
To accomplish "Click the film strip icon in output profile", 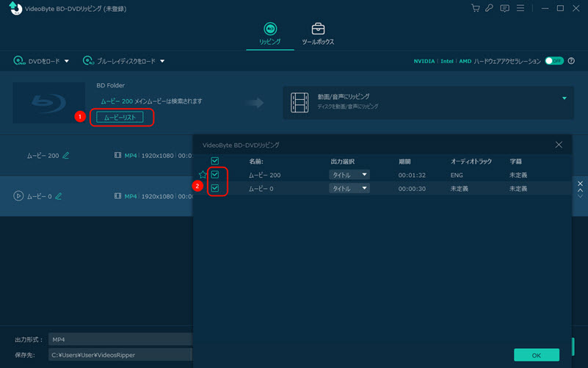I will [300, 102].
